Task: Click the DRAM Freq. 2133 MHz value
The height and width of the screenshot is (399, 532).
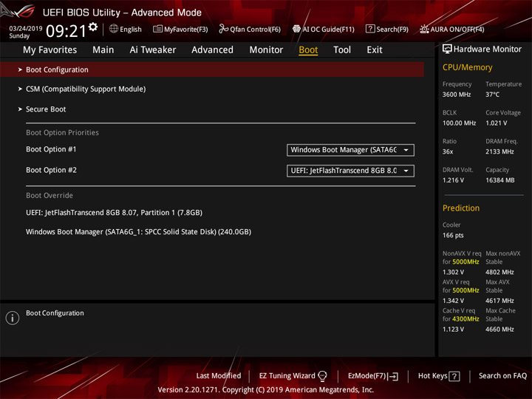Action: pyautogui.click(x=499, y=151)
